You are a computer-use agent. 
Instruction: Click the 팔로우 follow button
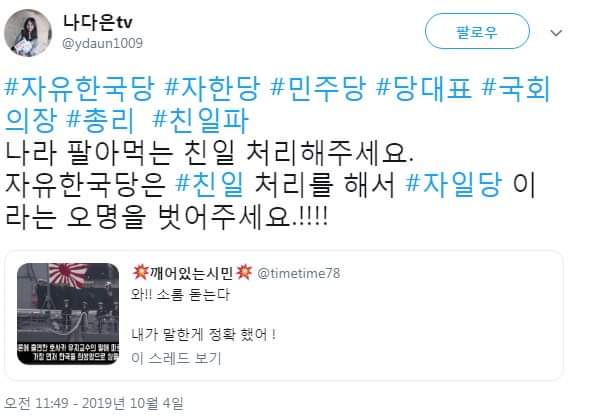click(477, 32)
